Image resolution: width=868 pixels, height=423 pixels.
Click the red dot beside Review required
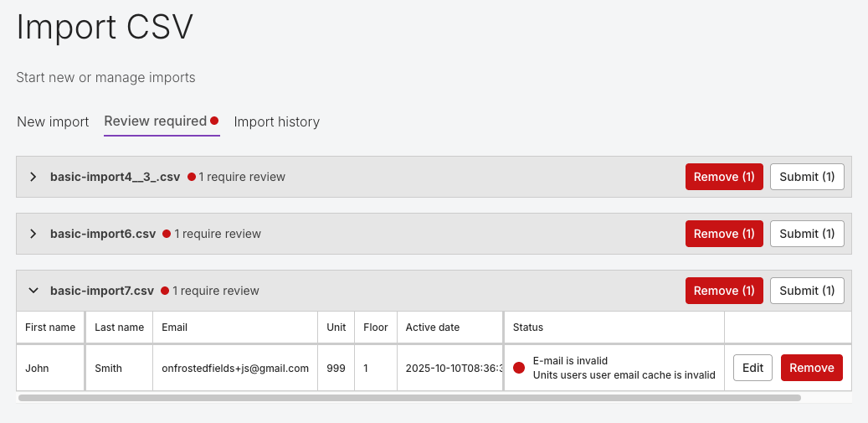tap(214, 121)
